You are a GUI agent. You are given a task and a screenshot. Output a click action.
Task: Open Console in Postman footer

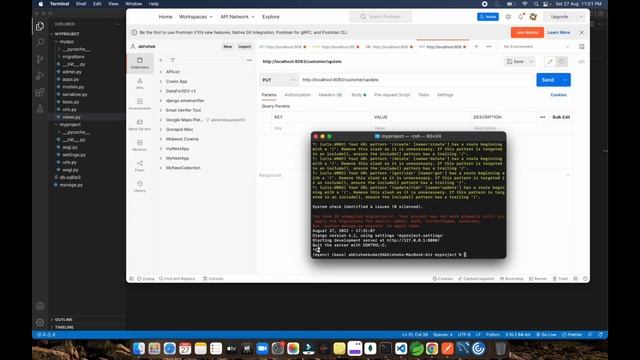pyautogui.click(x=213, y=279)
